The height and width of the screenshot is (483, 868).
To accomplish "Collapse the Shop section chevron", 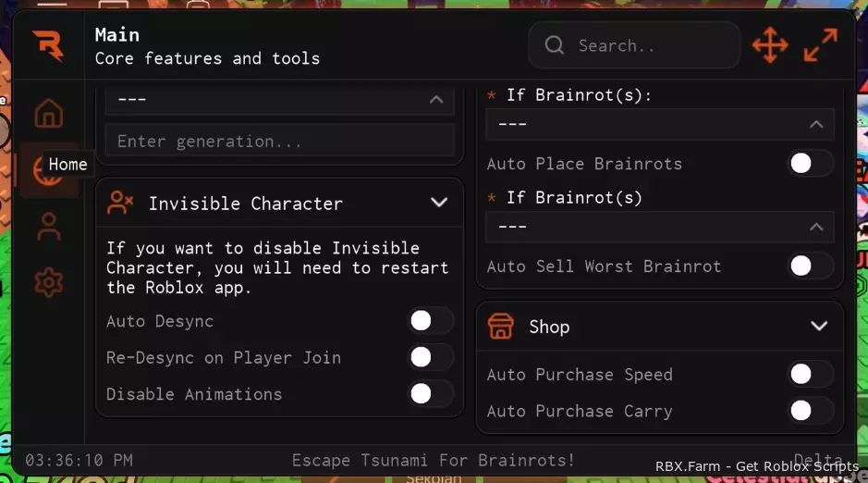I will [819, 326].
